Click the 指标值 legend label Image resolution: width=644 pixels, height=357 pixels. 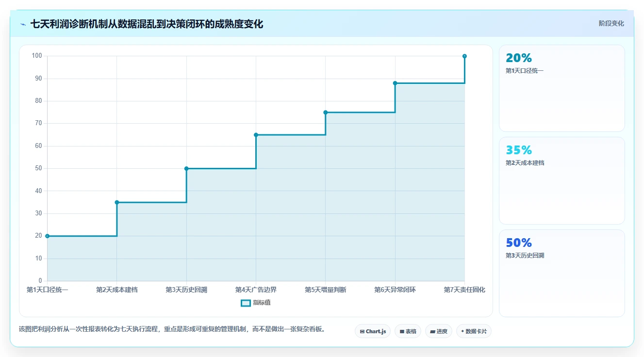coord(262,303)
